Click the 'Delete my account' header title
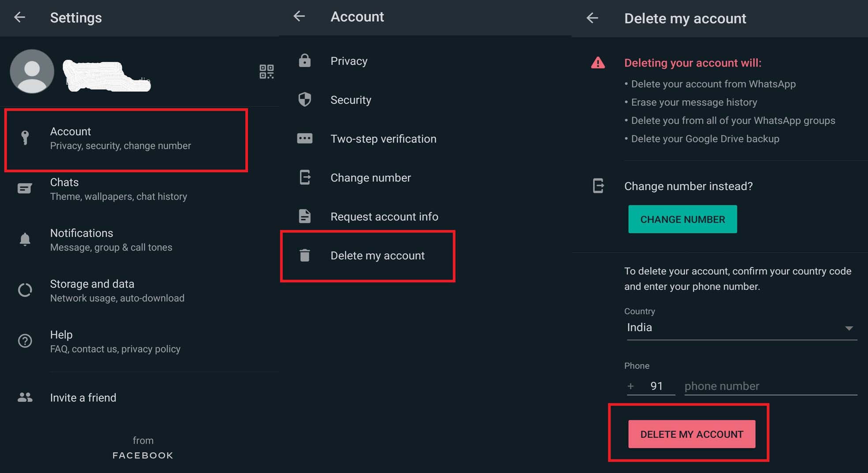This screenshot has width=868, height=473. coord(685,19)
